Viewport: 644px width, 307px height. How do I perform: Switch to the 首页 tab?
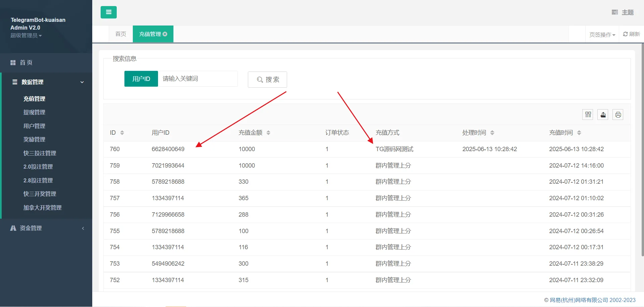[x=121, y=34]
